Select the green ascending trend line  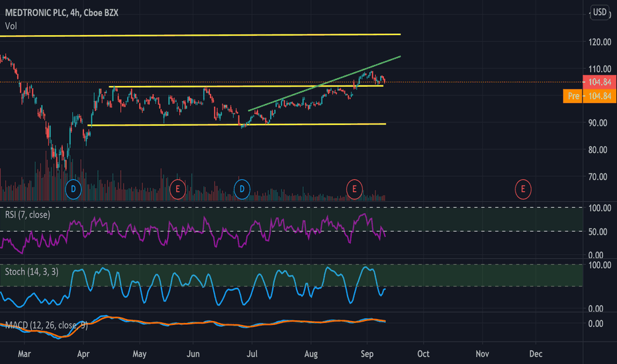coord(324,84)
